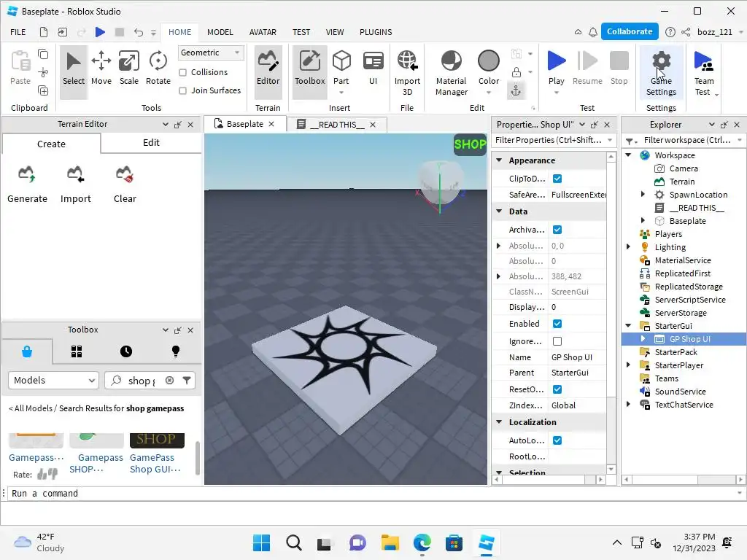Open the Models category dropdown

(x=53, y=380)
